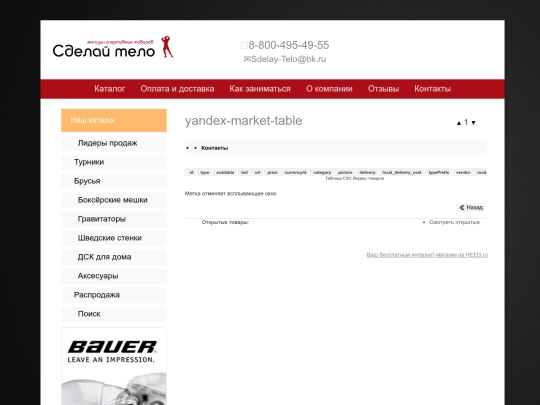Image resolution: width=540 pixels, height=405 pixels.
Task: Open the О компании menu item
Action: click(x=329, y=89)
